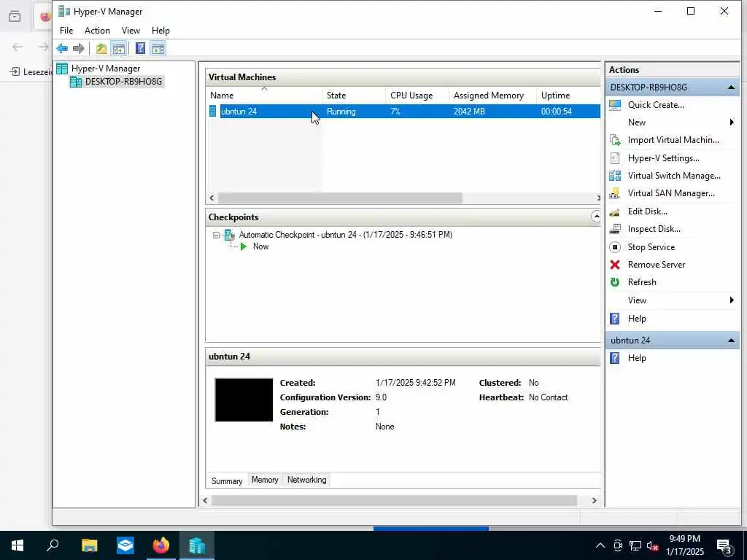This screenshot has height=560, width=747.
Task: Sort by the CPU Usage column header
Action: [x=417, y=96]
